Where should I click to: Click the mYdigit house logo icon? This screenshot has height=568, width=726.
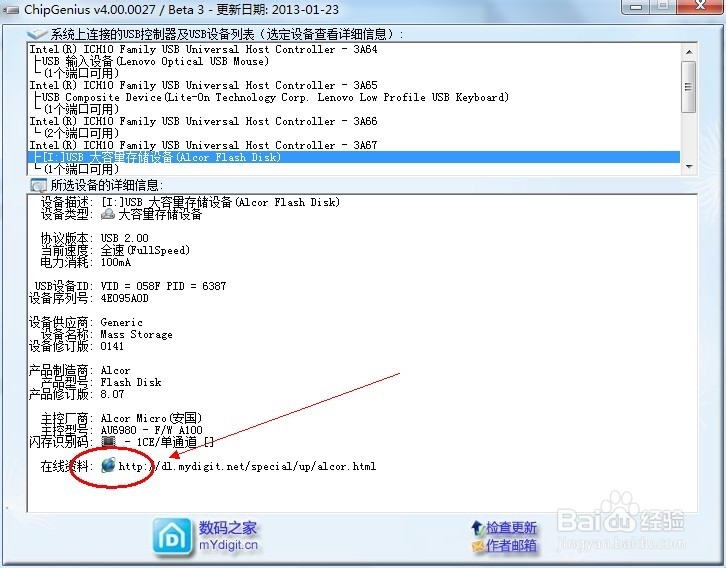[172, 537]
